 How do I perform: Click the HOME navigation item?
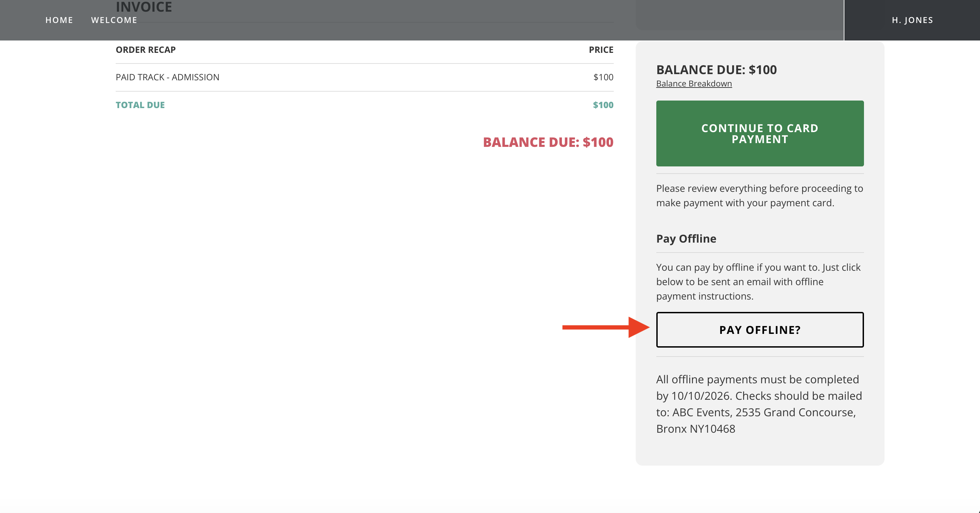(59, 20)
